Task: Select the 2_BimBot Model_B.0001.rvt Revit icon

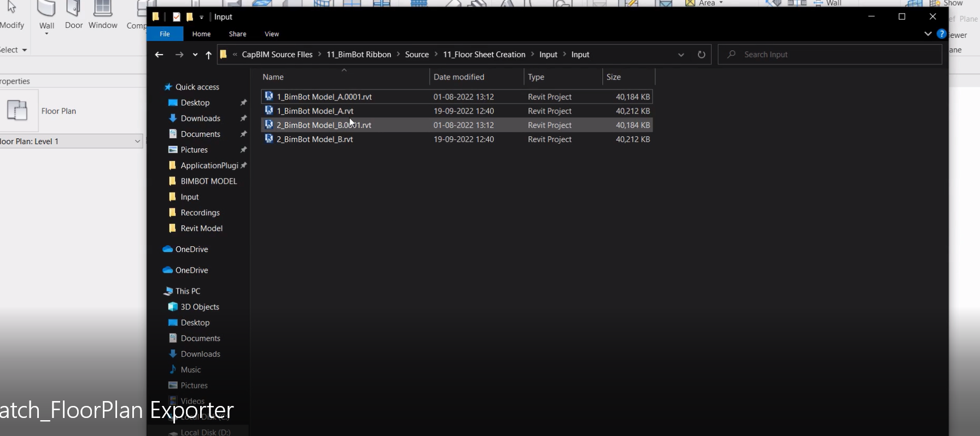Action: (269, 125)
